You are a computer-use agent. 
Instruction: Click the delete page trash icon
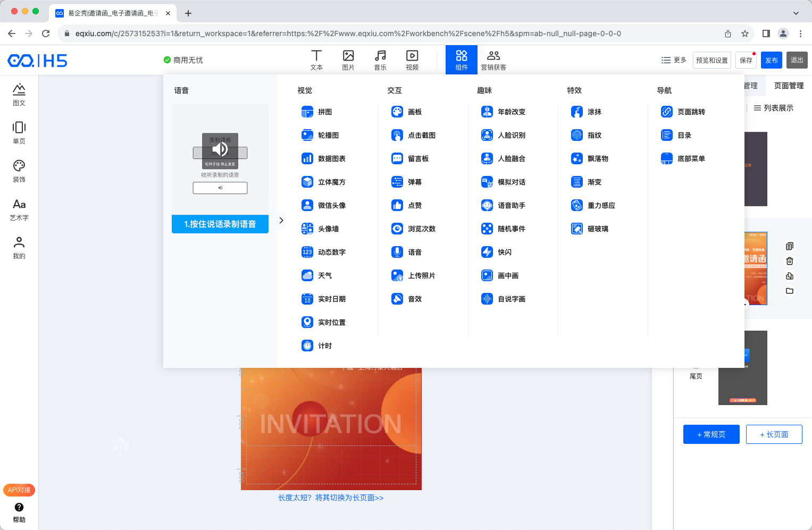[x=790, y=261]
